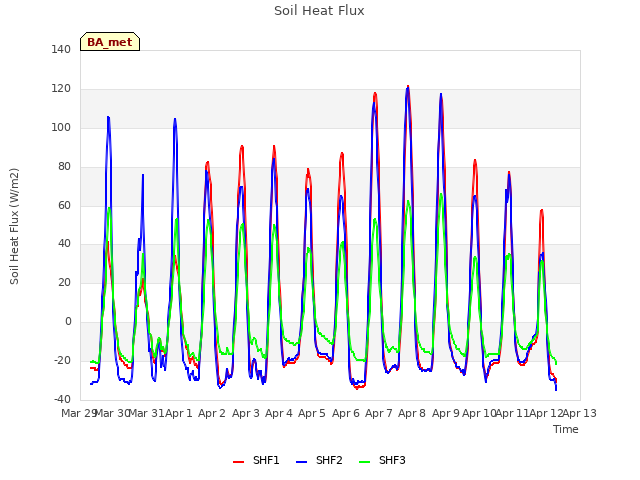Click the BA_met annotation label
The height and width of the screenshot is (480, 640).
(110, 42)
